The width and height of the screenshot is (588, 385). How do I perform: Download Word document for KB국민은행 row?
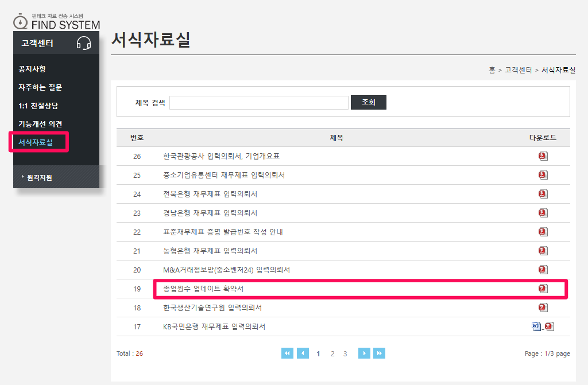click(x=536, y=326)
